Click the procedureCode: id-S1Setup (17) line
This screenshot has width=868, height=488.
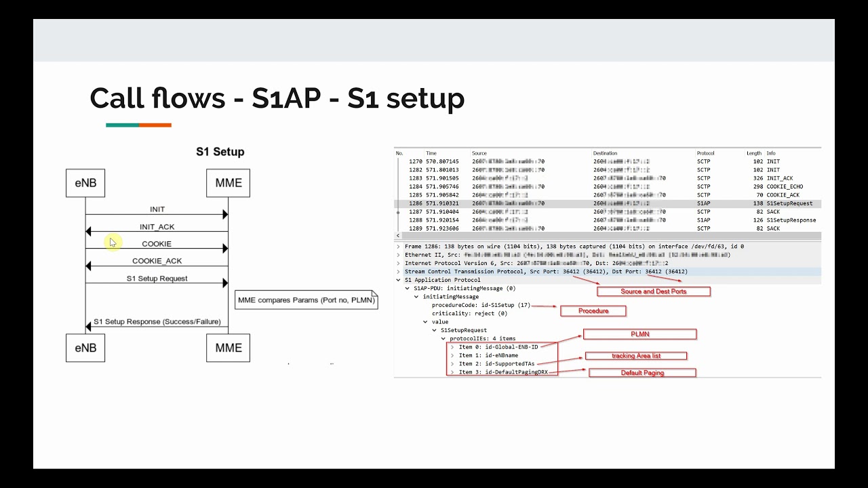[481, 305]
